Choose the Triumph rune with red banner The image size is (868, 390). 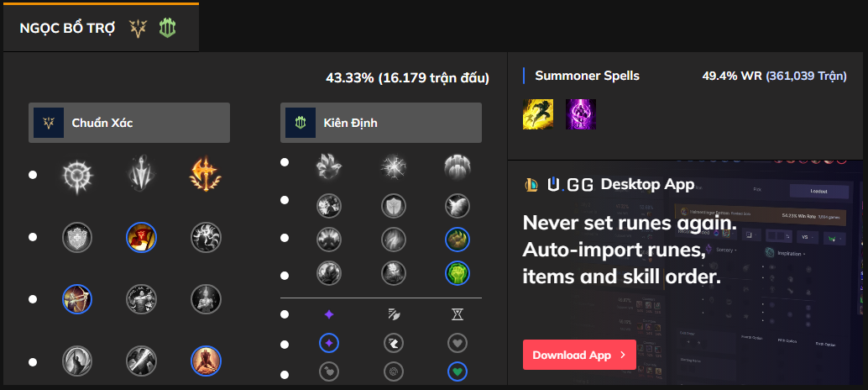[141, 238]
